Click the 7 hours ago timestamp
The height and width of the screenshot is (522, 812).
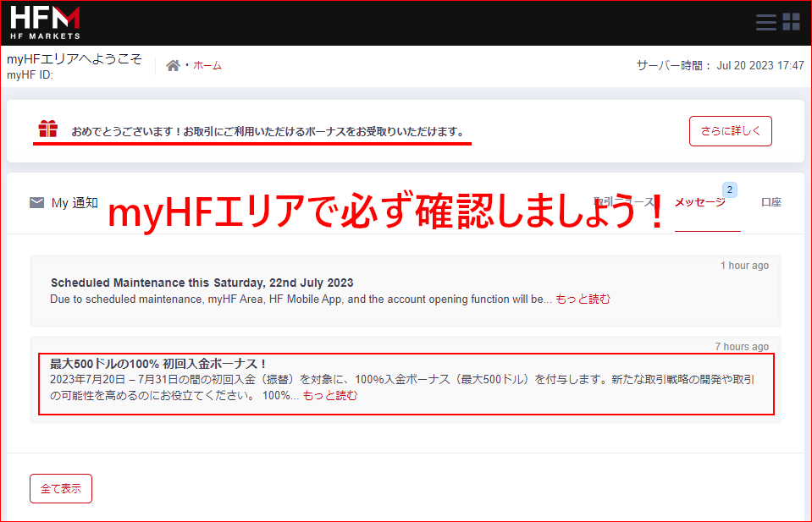point(742,346)
